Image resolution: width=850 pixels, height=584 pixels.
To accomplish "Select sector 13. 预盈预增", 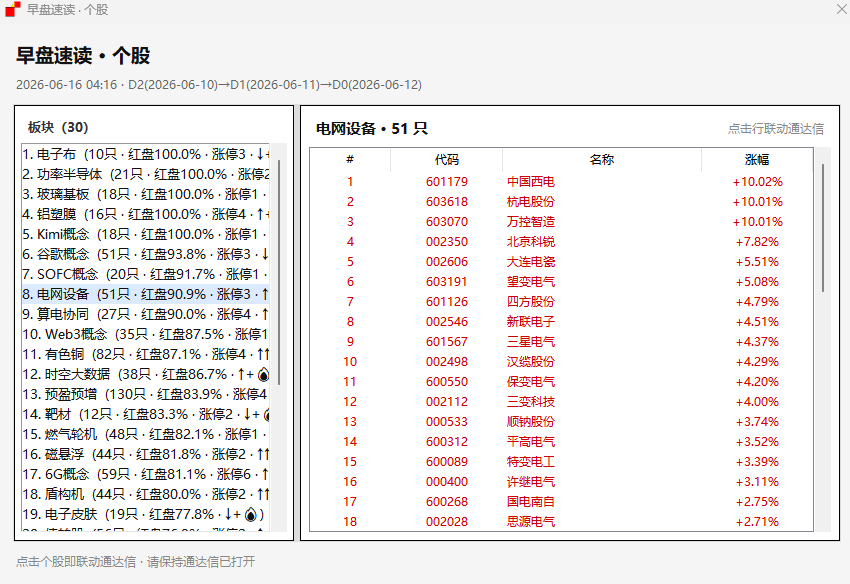I will (145, 395).
